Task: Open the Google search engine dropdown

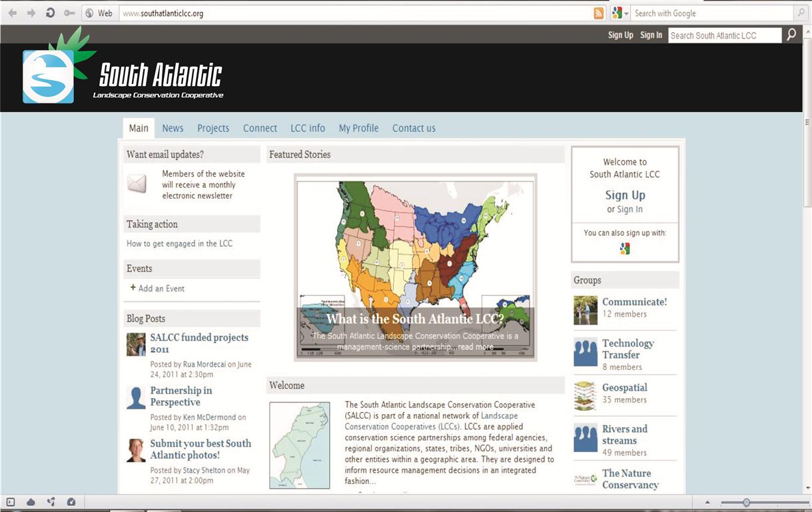Action: [x=620, y=13]
